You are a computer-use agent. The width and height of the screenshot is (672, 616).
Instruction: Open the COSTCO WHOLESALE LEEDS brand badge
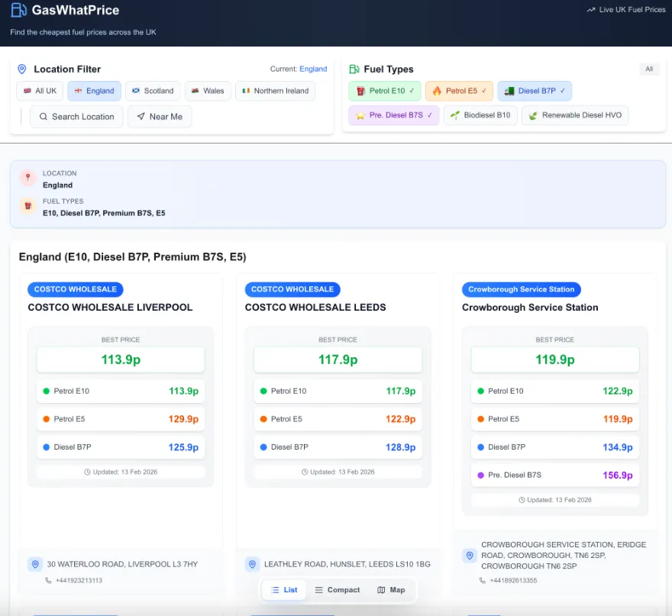point(292,289)
